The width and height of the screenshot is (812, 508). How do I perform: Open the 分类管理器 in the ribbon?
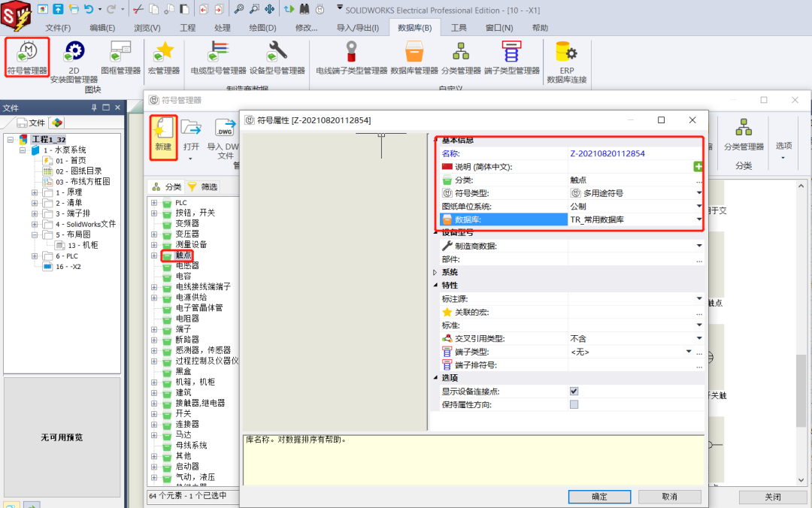point(461,57)
